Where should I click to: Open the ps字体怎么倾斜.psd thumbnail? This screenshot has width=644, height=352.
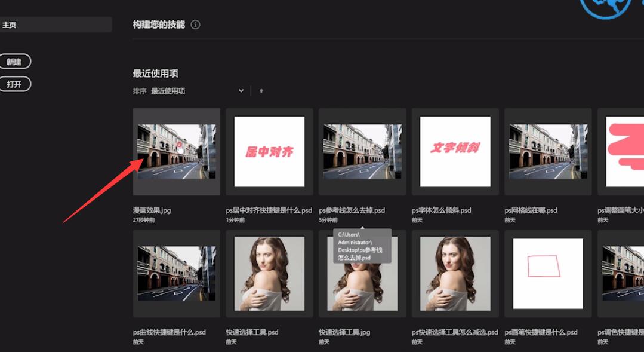[455, 152]
